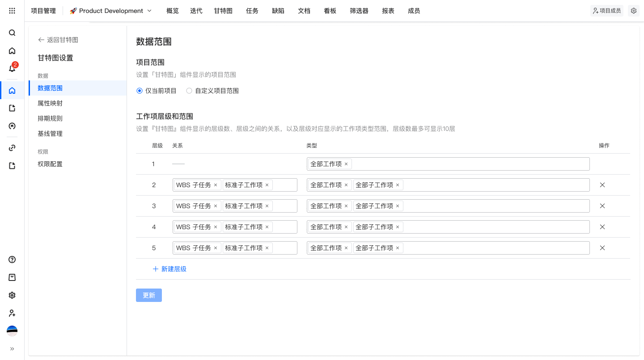Viewport: 644px width, 360px height.
Task: Select the 仅当前项目 radio option
Action: (157, 91)
